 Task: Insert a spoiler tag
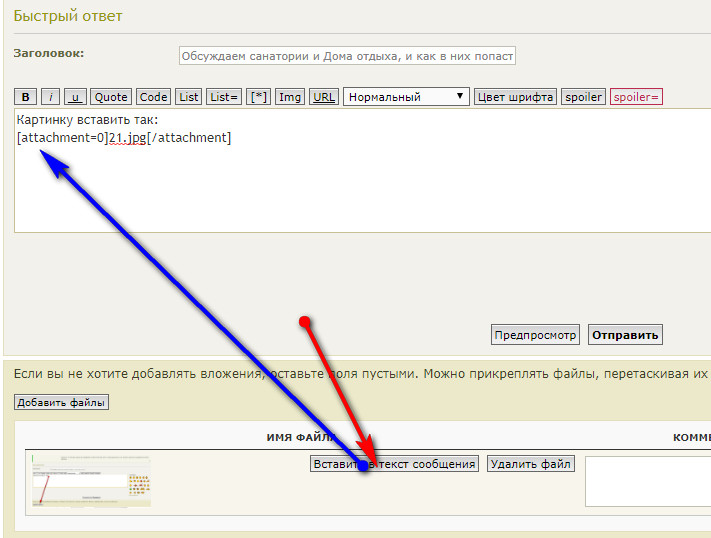[583, 97]
